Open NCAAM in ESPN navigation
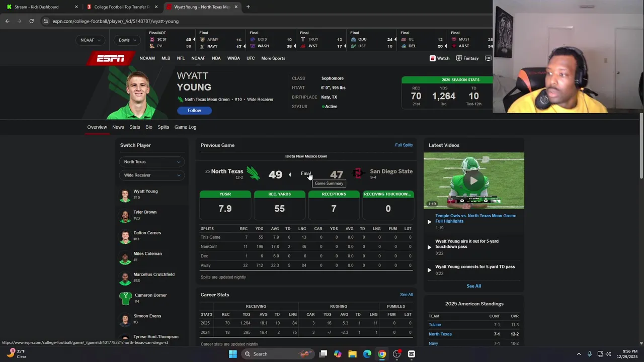Viewport: 644px width, 362px height. click(x=147, y=58)
